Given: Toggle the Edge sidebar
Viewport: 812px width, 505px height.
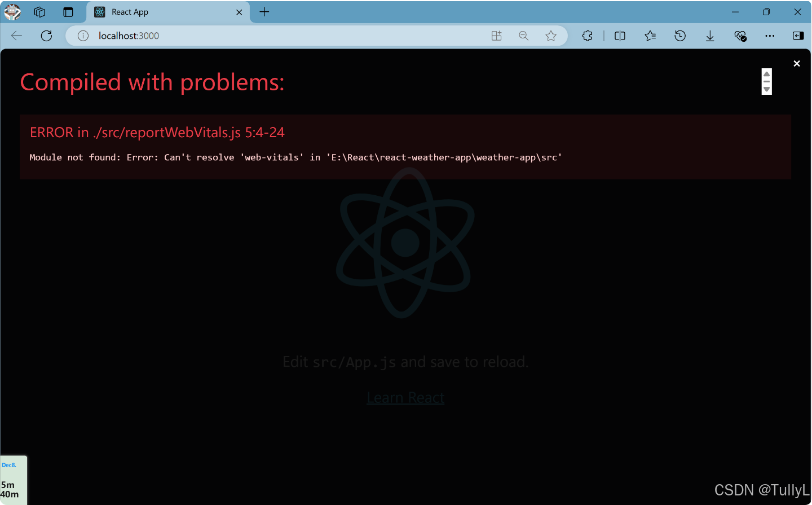Looking at the screenshot, I should pyautogui.click(x=798, y=36).
